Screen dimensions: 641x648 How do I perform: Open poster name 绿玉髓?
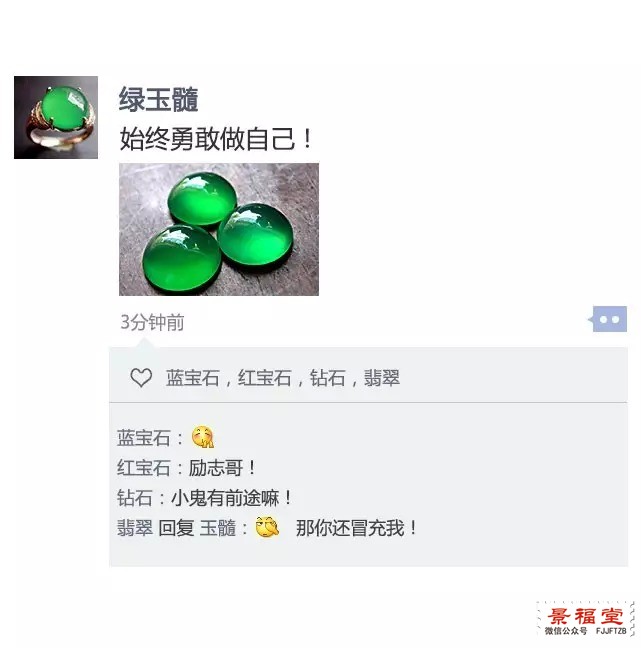click(x=159, y=100)
